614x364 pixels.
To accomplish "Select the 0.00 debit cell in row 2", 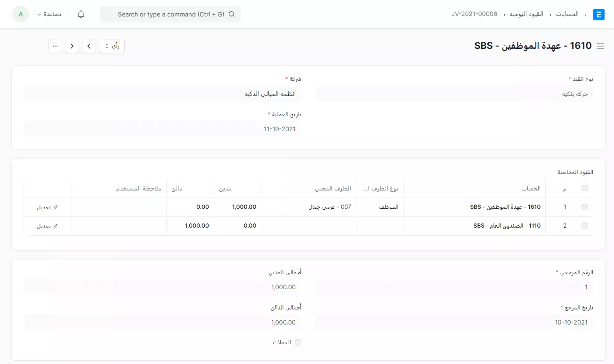I will click(238, 226).
